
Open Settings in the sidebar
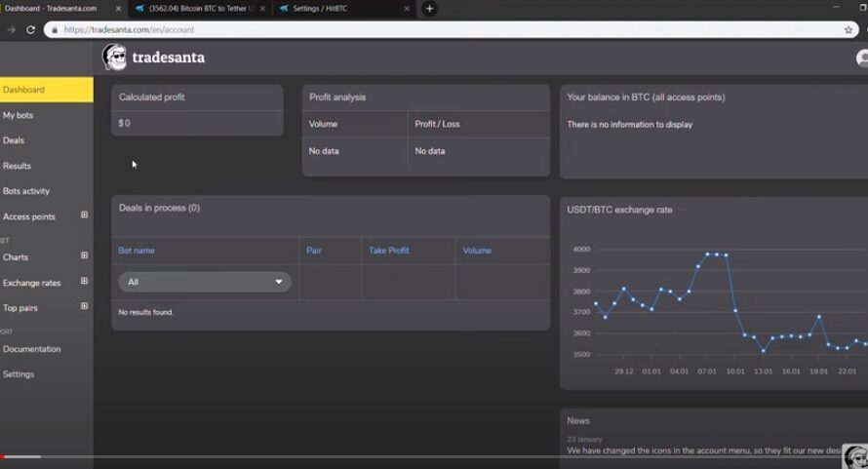[19, 374]
